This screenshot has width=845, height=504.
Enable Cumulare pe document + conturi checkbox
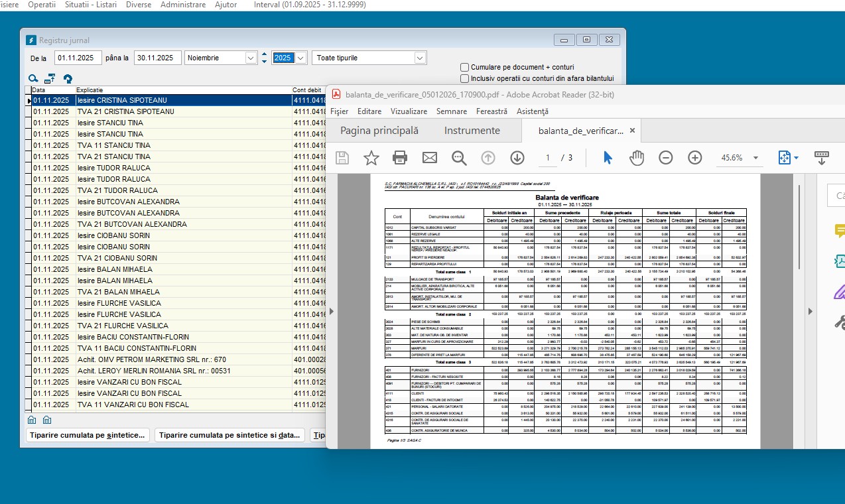click(465, 67)
